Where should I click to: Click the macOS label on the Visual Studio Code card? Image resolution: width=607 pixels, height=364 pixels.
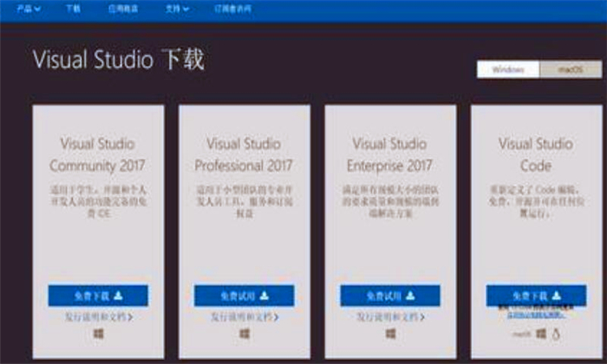click(522, 334)
